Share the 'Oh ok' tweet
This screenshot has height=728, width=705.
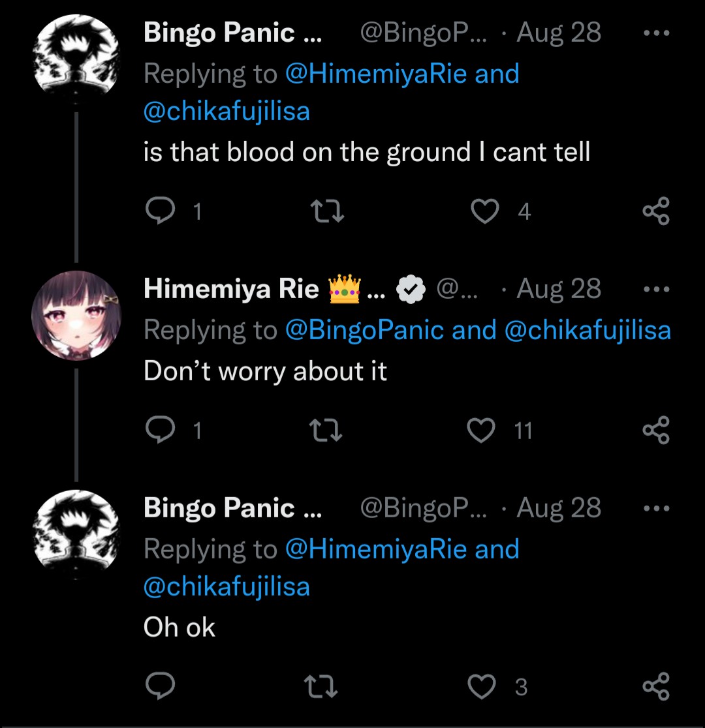[x=655, y=686]
